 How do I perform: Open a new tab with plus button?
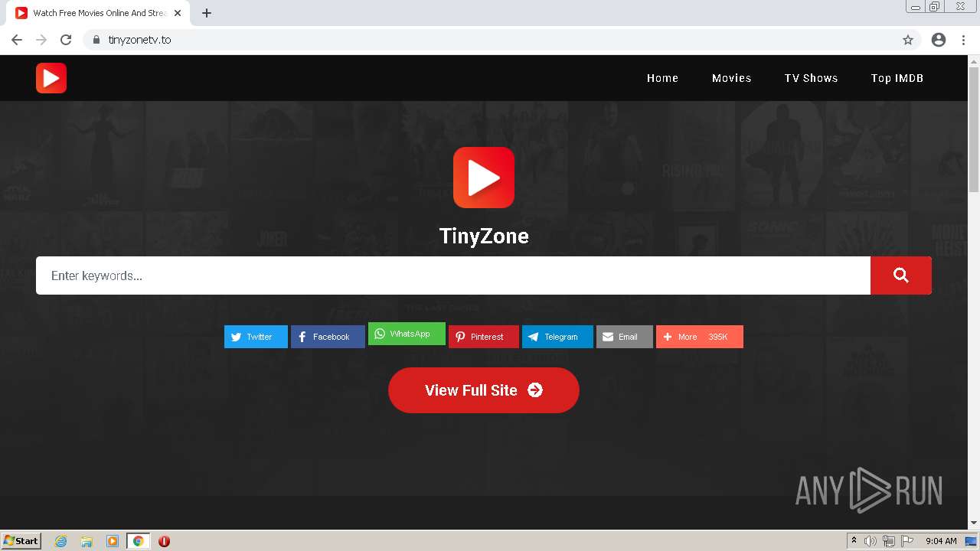[x=207, y=13]
